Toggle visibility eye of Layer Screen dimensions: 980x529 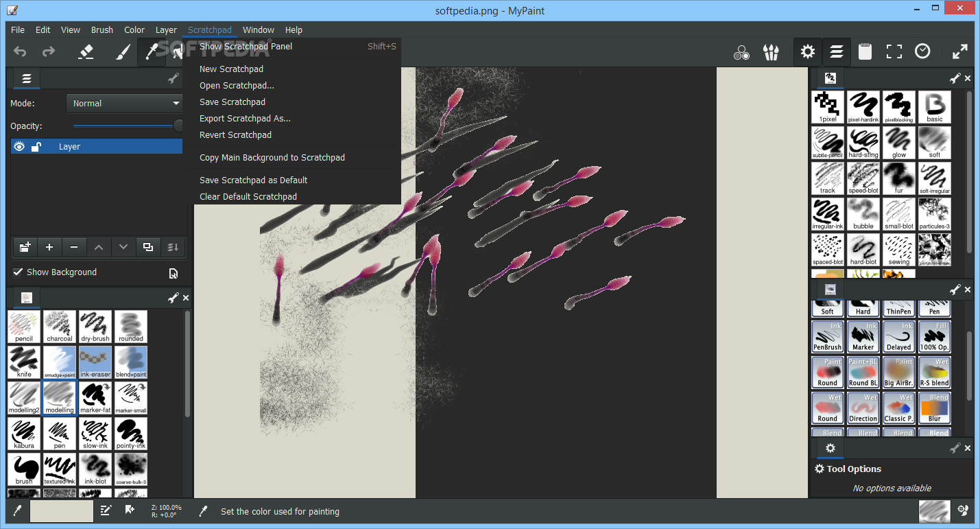[19, 146]
